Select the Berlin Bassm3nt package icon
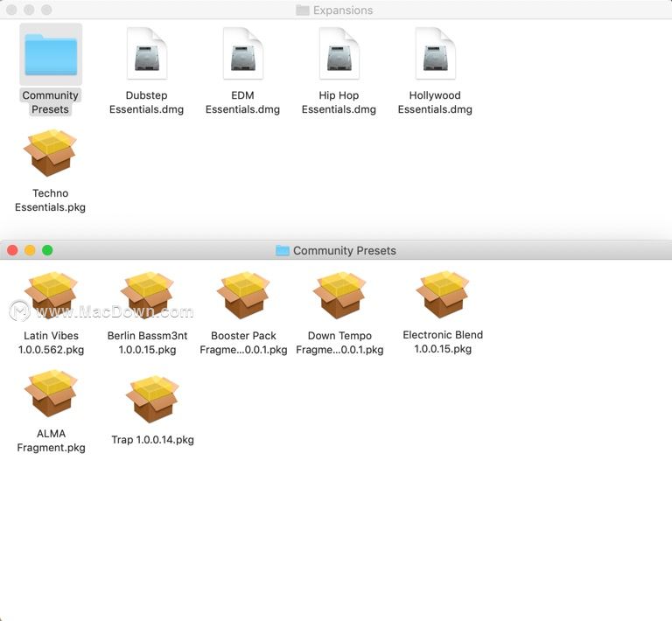The image size is (672, 621). point(147,295)
